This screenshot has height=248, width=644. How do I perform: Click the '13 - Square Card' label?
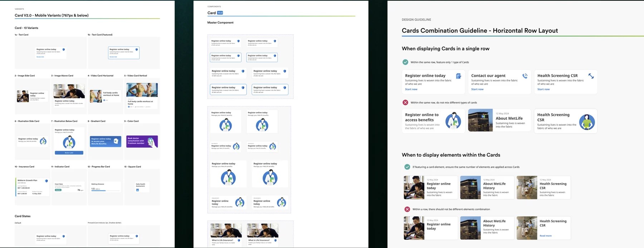132,167
